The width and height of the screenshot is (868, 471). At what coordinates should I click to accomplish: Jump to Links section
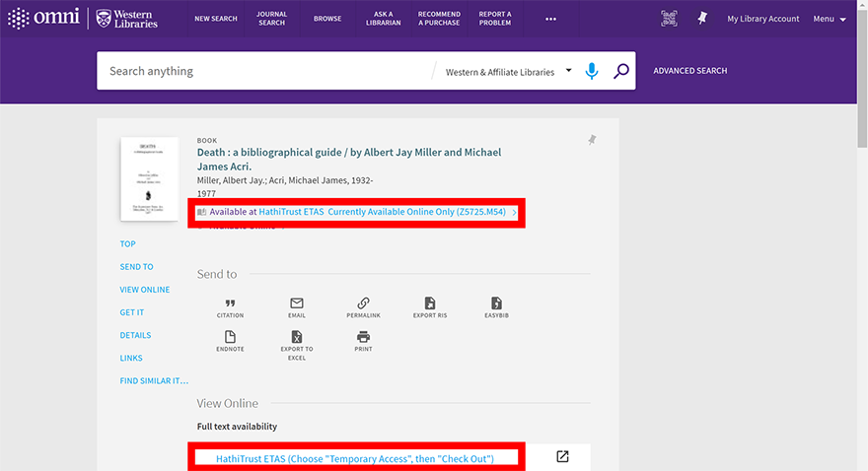coord(130,358)
